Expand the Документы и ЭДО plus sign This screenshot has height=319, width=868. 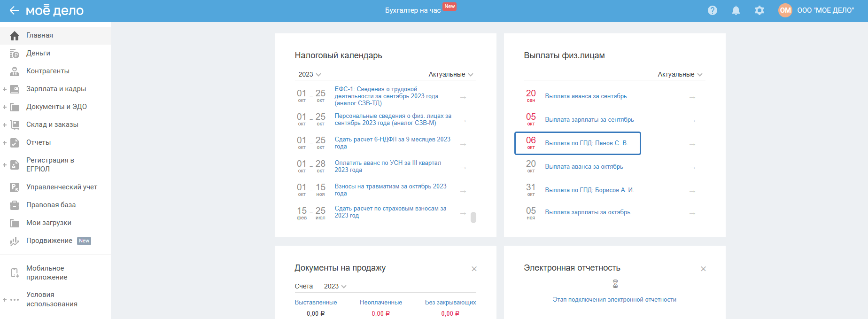pyautogui.click(x=5, y=107)
